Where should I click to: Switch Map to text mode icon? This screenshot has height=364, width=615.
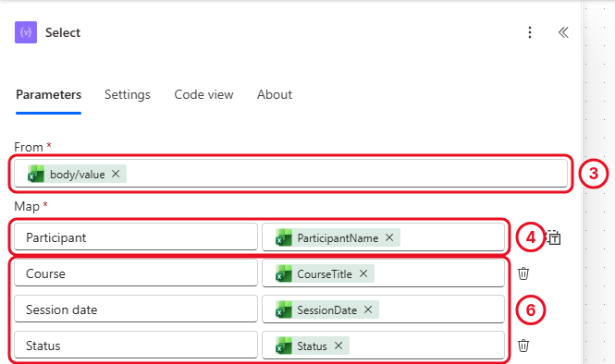click(553, 237)
